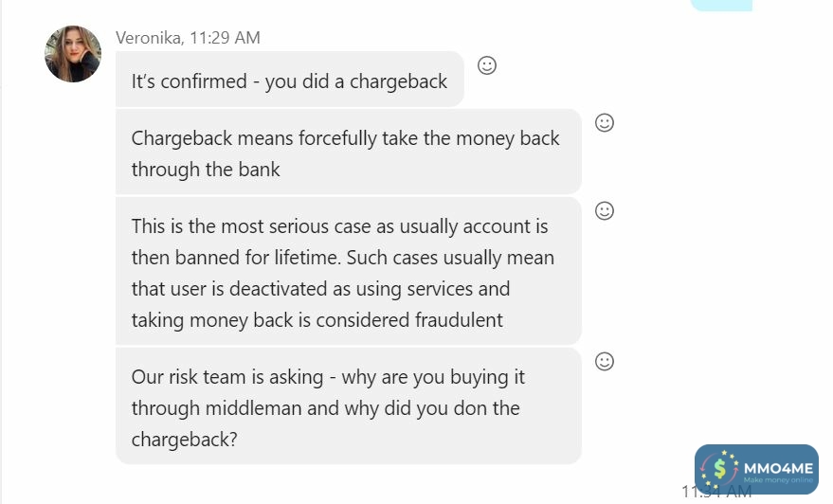
Task: Open Veronika's profile picture
Action: [73, 54]
